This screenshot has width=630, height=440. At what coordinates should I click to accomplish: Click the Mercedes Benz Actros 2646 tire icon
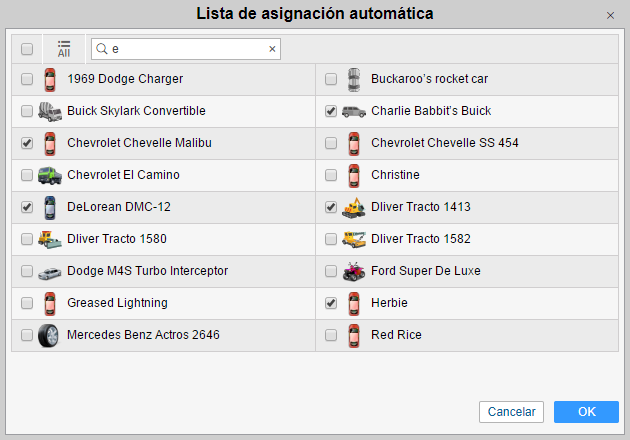(50, 335)
